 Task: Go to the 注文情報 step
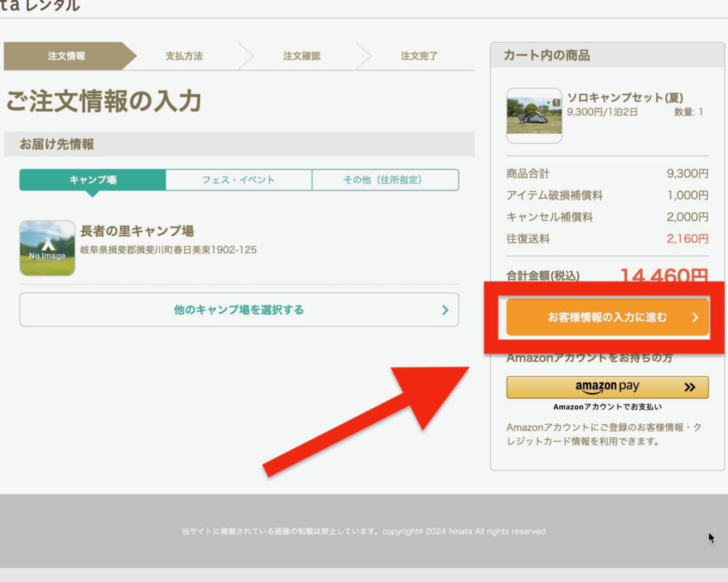click(x=66, y=56)
